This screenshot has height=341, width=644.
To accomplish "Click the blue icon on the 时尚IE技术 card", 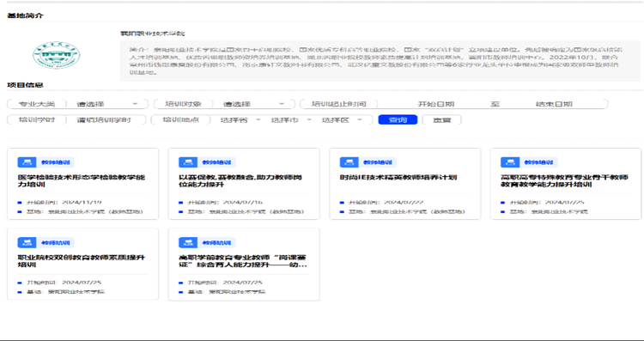I will (349, 161).
